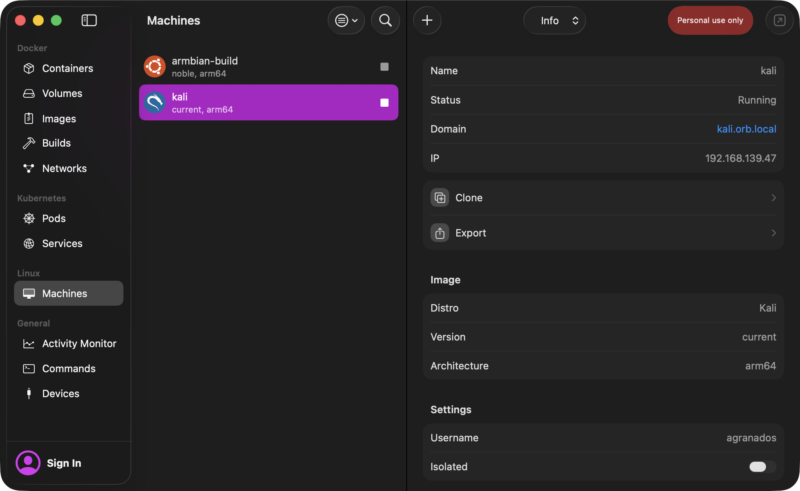Click the Ubuntu logo of armbian-build

point(155,66)
